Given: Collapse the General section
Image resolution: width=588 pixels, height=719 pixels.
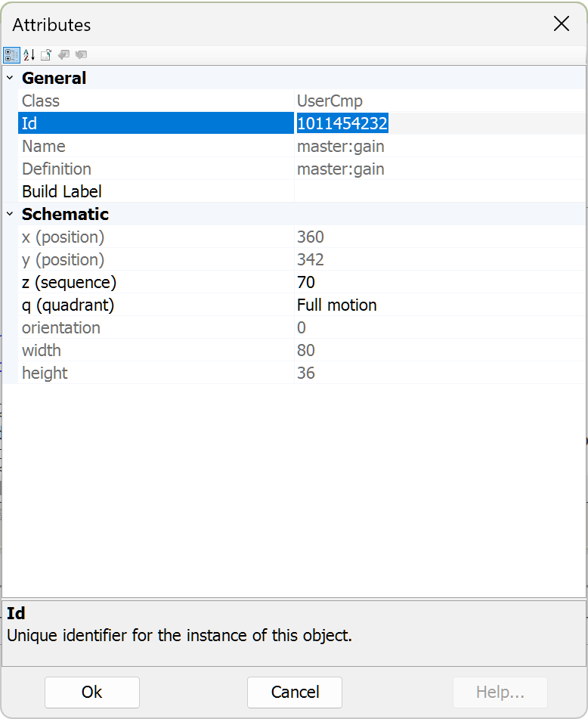Looking at the screenshot, I should click(x=10, y=78).
